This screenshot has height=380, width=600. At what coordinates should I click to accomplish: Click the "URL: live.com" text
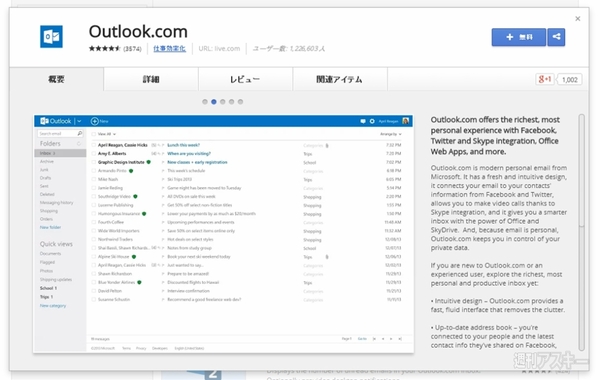219,49
